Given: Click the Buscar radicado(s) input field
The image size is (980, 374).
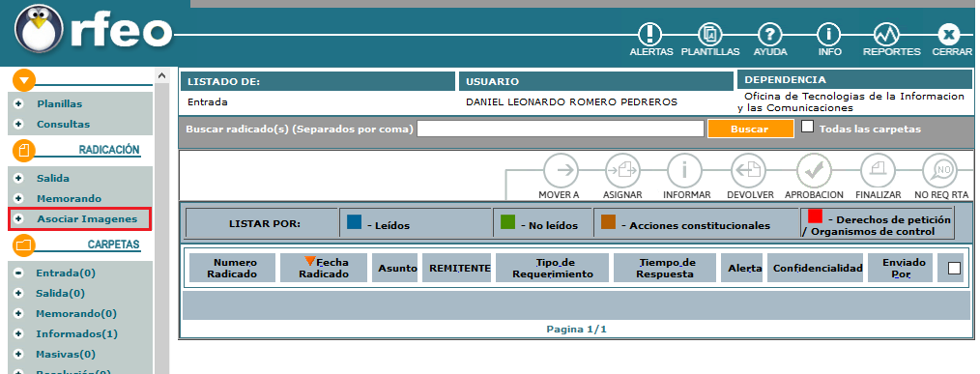Looking at the screenshot, I should [x=561, y=129].
